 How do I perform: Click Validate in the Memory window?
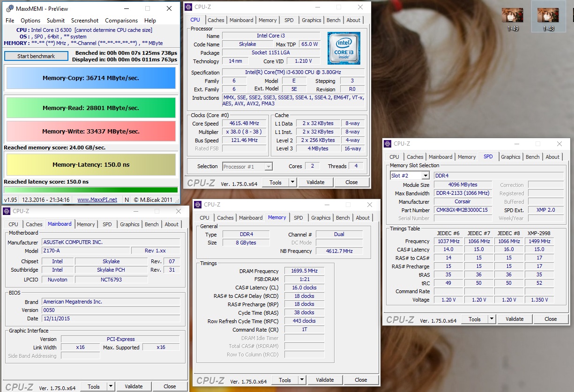click(325, 380)
